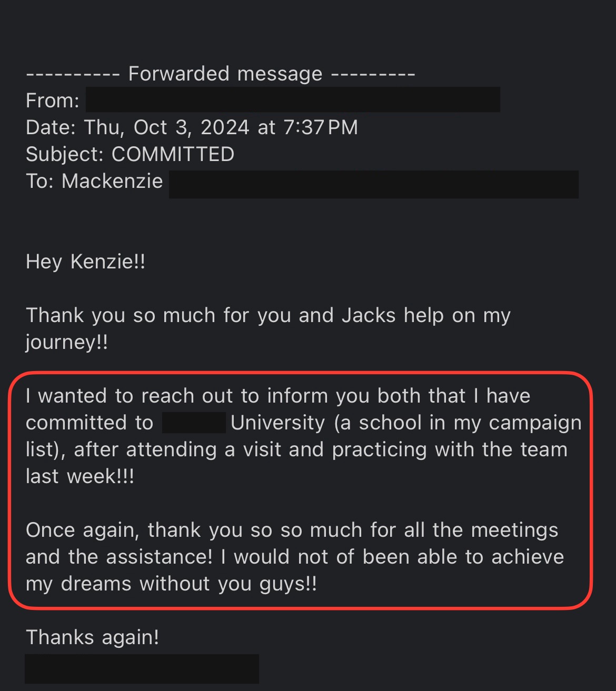The width and height of the screenshot is (616, 691).
Task: Click the Thanks again! sign-off
Action: click(93, 637)
